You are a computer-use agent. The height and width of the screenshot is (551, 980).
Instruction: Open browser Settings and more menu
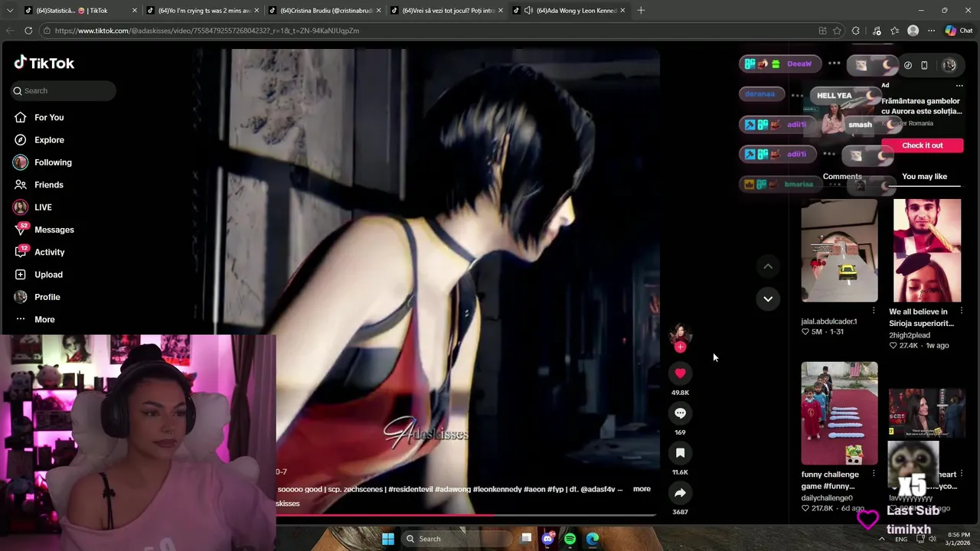[x=931, y=31]
